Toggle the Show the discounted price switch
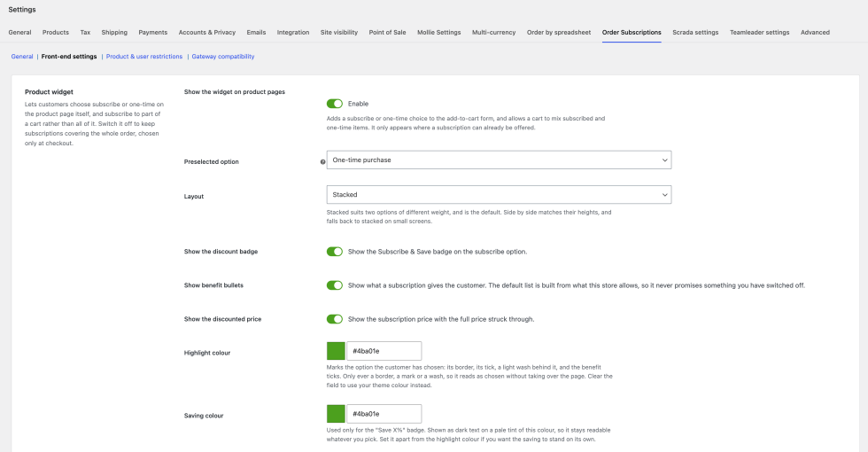This screenshot has height=452, width=868. (335, 319)
